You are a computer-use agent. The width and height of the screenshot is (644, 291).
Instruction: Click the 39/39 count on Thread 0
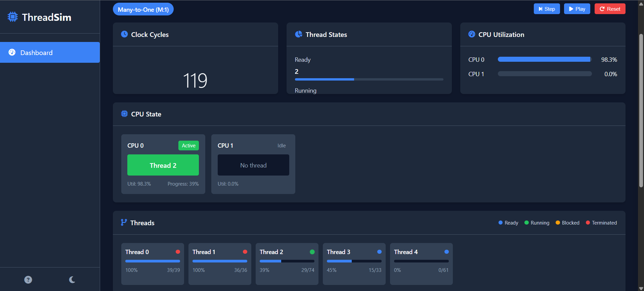click(173, 270)
